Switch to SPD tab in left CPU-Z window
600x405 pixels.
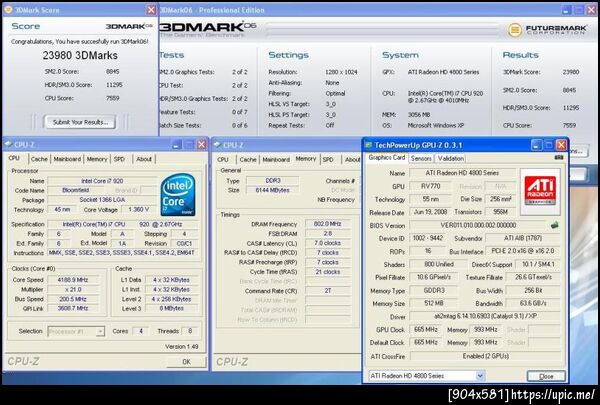(119, 159)
